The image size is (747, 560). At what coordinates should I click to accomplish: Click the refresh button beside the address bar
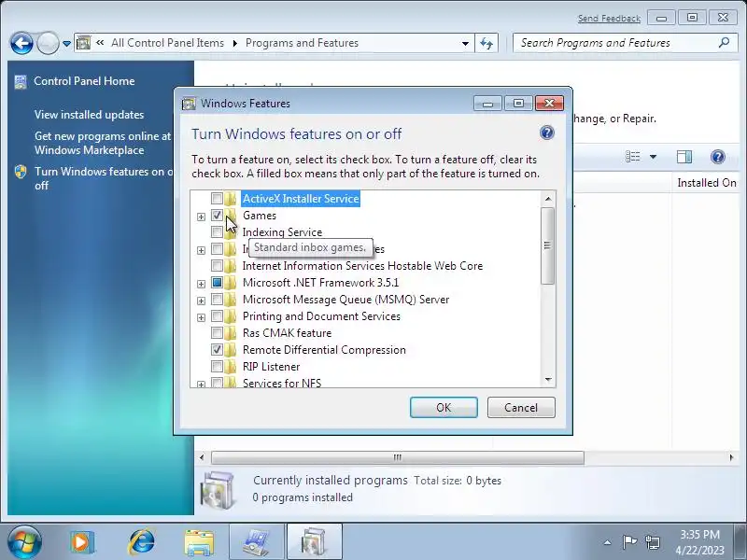tap(486, 43)
